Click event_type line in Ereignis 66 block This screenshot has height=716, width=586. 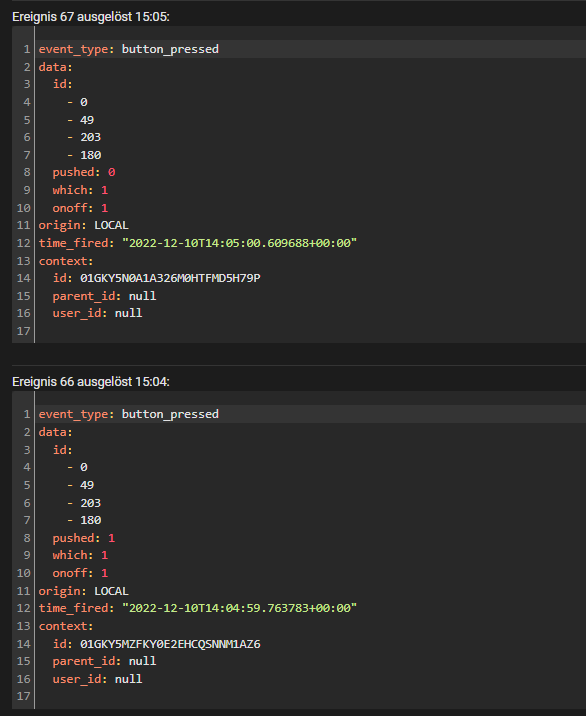click(128, 414)
